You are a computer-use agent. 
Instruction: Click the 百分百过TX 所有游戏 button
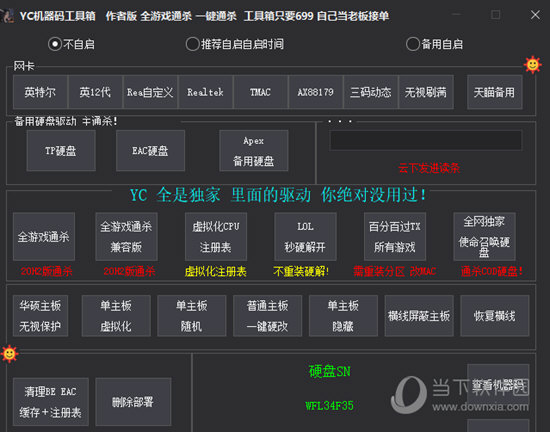pyautogui.click(x=395, y=236)
